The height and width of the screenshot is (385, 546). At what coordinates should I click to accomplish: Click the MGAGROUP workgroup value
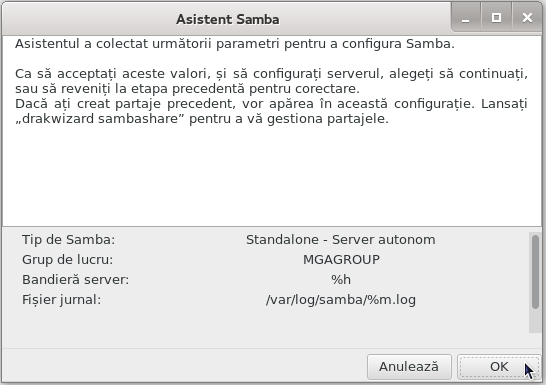tap(341, 260)
